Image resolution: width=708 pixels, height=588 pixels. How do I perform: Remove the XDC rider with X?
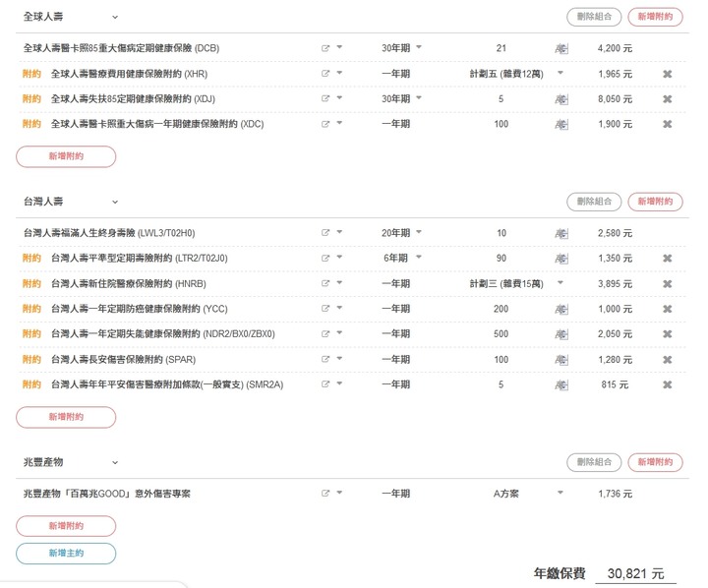point(668,124)
